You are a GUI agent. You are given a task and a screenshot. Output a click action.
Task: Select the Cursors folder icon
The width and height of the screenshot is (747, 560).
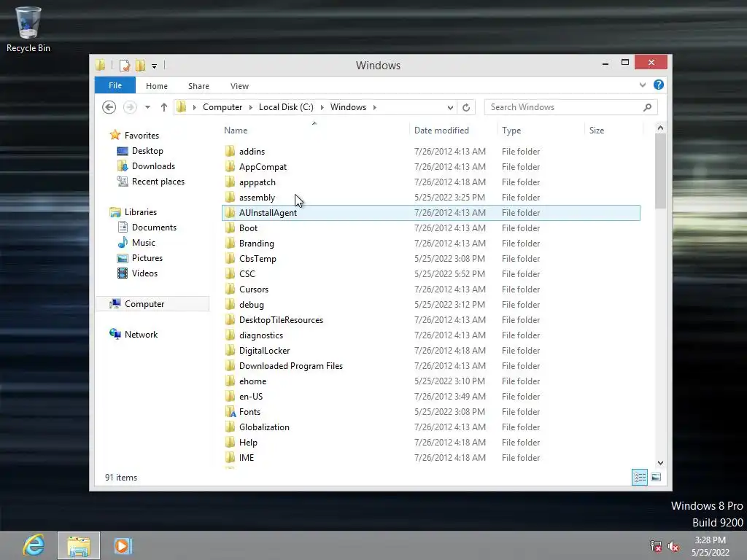[230, 289]
